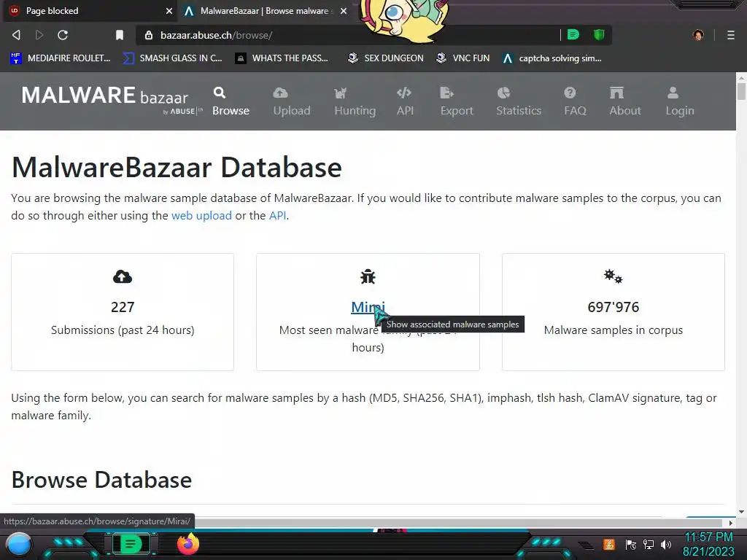Follow the API link in the intro text
Viewport: 747px width, 560px height.
point(277,216)
